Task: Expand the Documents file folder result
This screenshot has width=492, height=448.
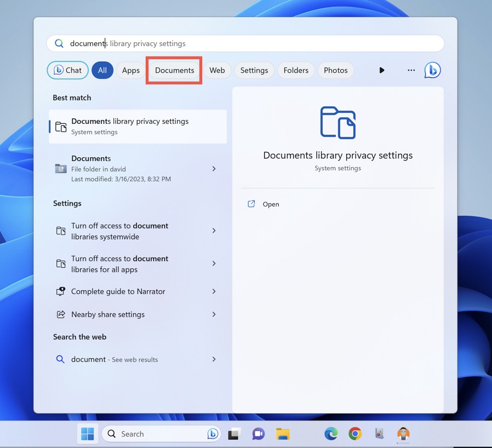Action: 214,169
